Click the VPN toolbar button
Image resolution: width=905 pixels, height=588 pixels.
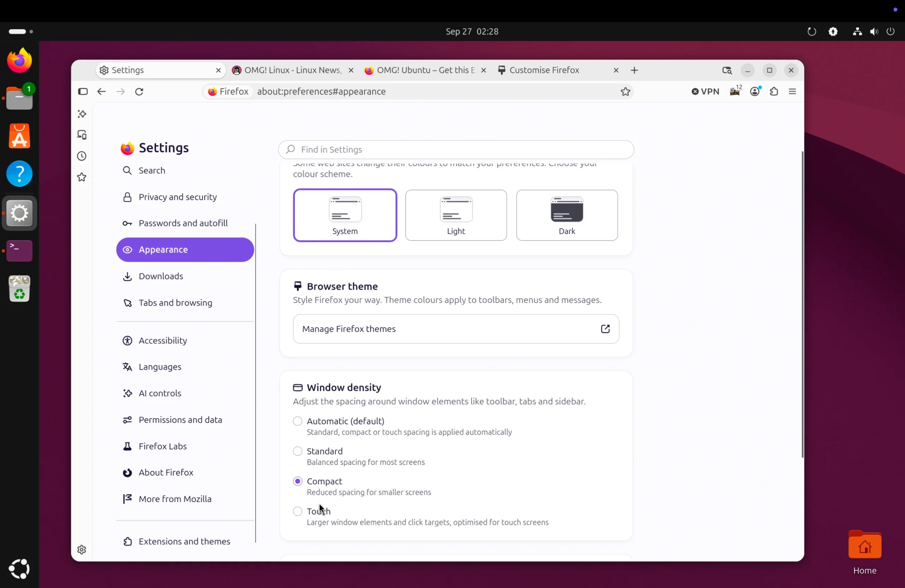[x=705, y=91]
